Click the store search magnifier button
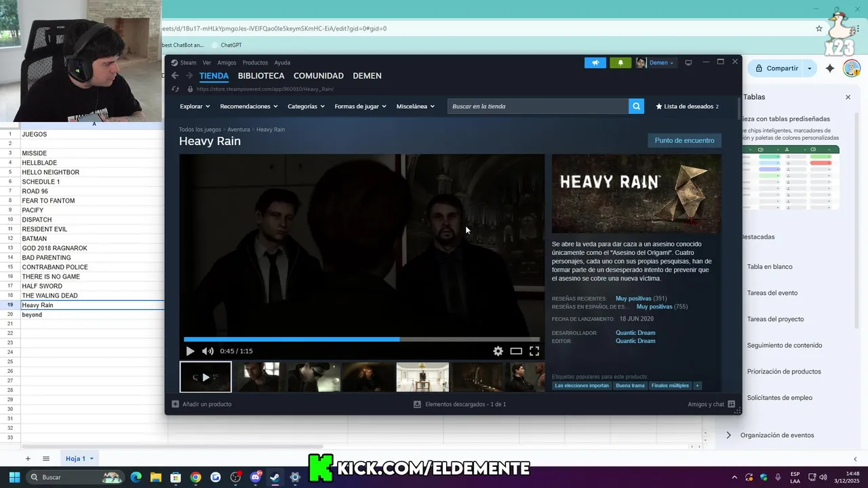This screenshot has width=868, height=488. tap(636, 106)
